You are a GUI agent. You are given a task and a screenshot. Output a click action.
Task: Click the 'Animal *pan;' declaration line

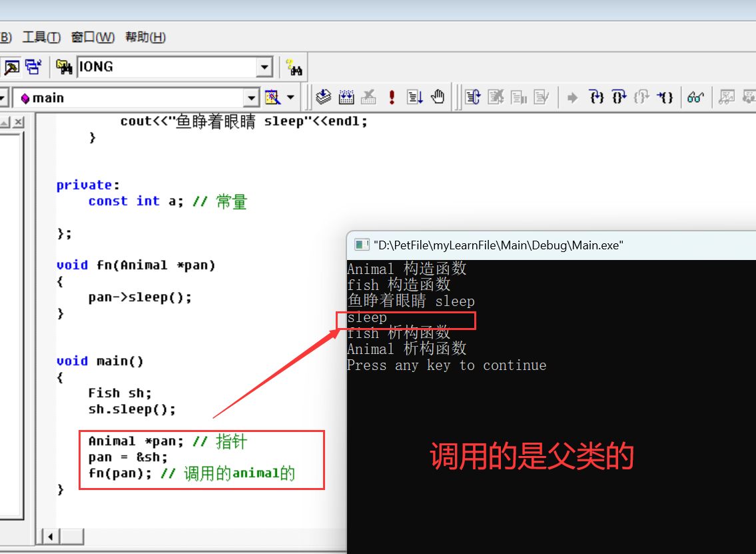point(136,441)
